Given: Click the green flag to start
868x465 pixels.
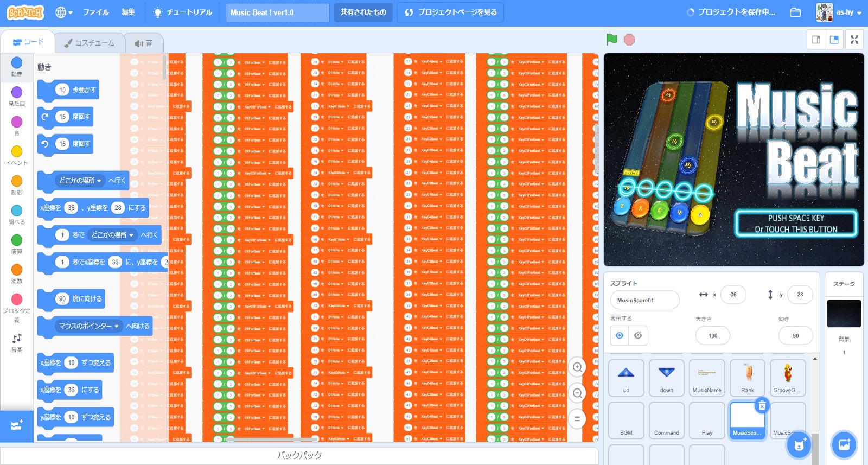Looking at the screenshot, I should pyautogui.click(x=612, y=40).
